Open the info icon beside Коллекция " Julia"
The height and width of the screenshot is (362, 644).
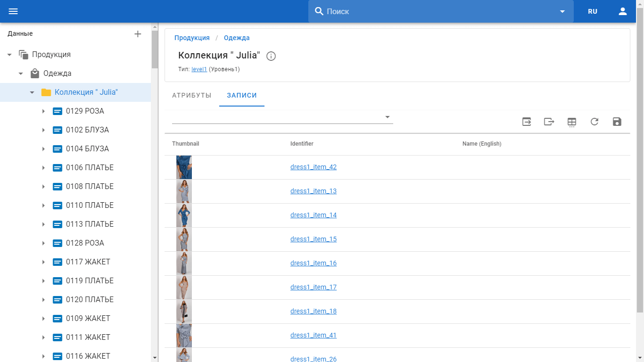coord(271,56)
